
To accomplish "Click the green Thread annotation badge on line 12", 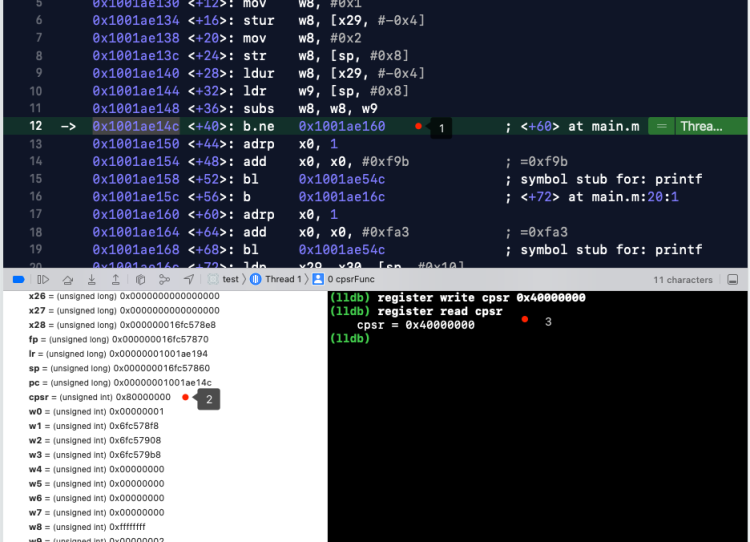I will pos(699,126).
